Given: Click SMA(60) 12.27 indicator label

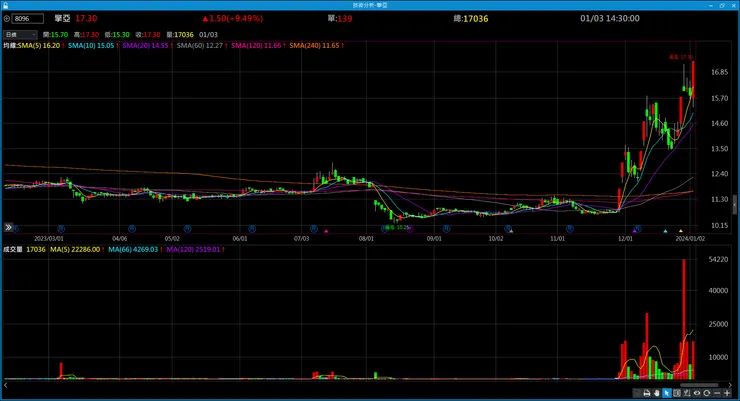Looking at the screenshot, I should (200, 46).
